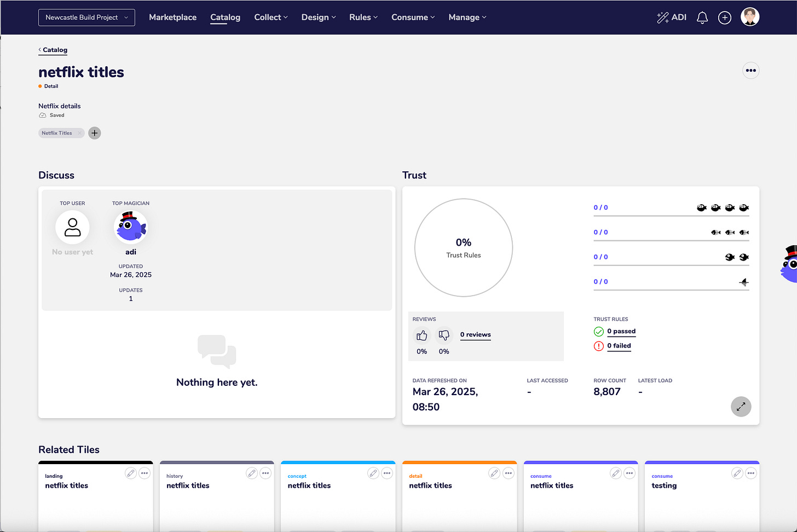
Task: Click the row count value 8,807
Action: click(x=607, y=392)
